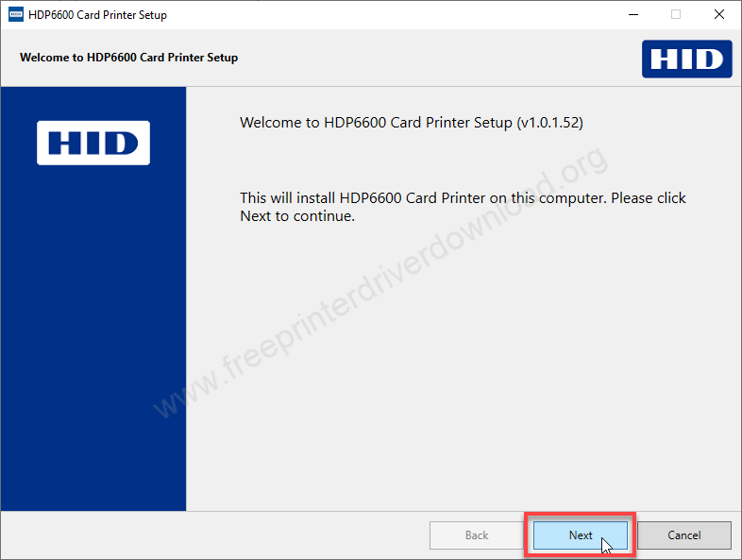Click the grayed-out maximize window button

pos(676,15)
